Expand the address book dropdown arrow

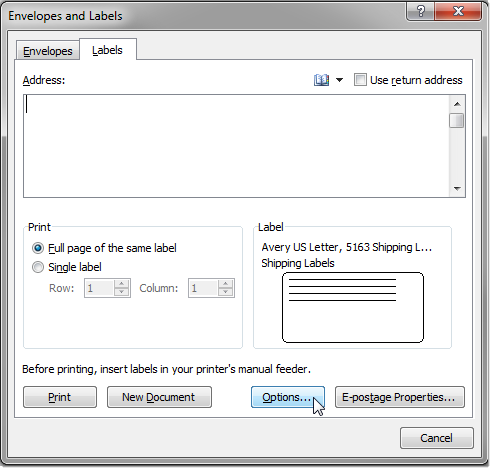(339, 80)
